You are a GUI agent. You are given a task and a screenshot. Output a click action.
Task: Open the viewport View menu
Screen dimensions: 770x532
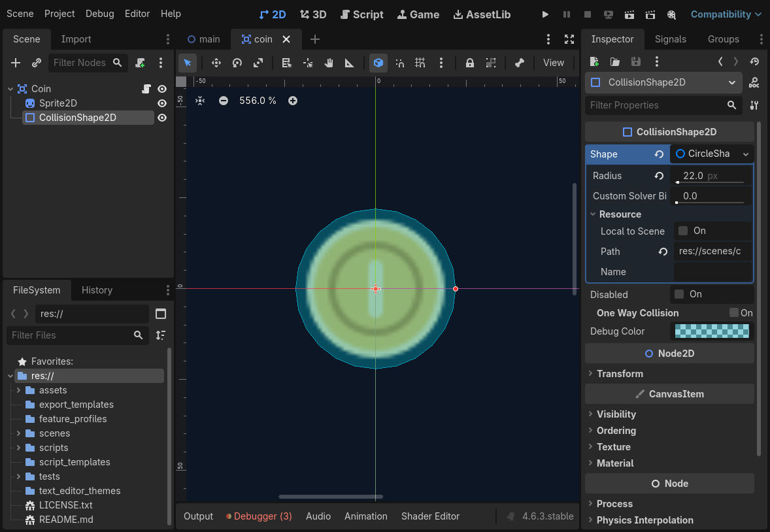pyautogui.click(x=554, y=63)
